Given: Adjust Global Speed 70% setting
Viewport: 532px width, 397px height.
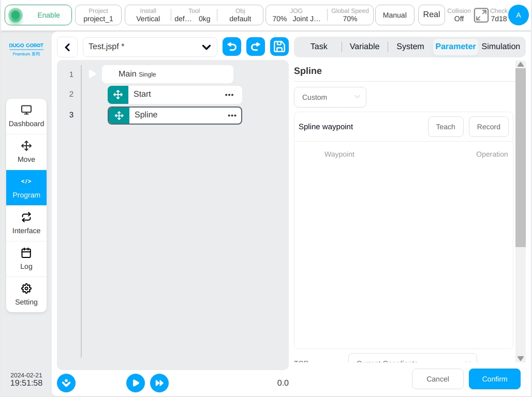Looking at the screenshot, I should pos(350,15).
